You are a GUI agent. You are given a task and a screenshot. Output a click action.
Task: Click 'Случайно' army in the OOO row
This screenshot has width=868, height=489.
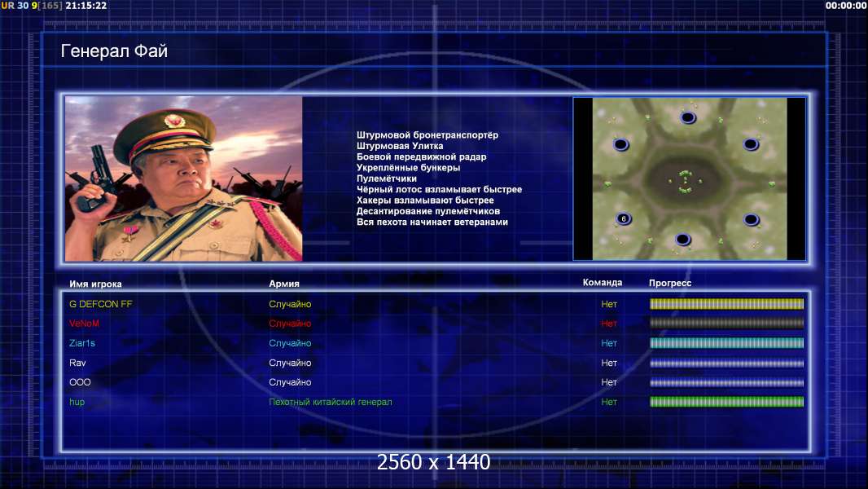(290, 382)
